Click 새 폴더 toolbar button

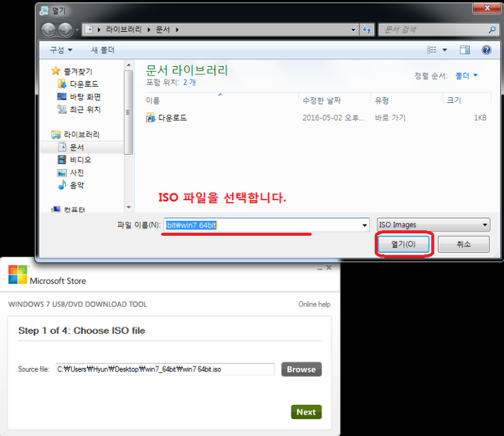(102, 50)
